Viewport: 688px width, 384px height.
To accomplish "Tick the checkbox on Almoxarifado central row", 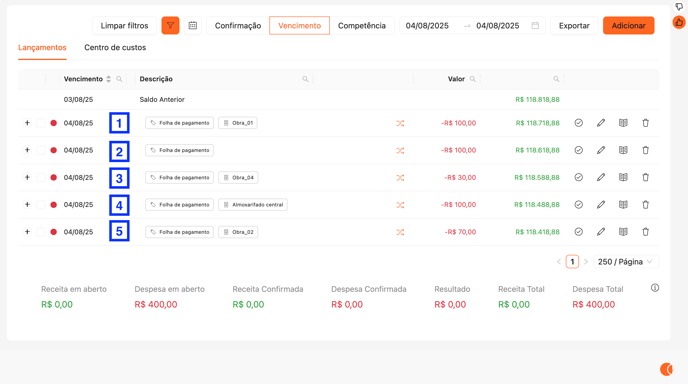I will [41, 205].
